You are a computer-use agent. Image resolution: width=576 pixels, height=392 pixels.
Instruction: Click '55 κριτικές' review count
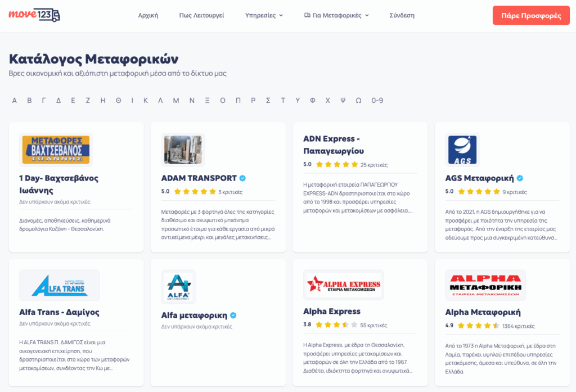coord(373,325)
